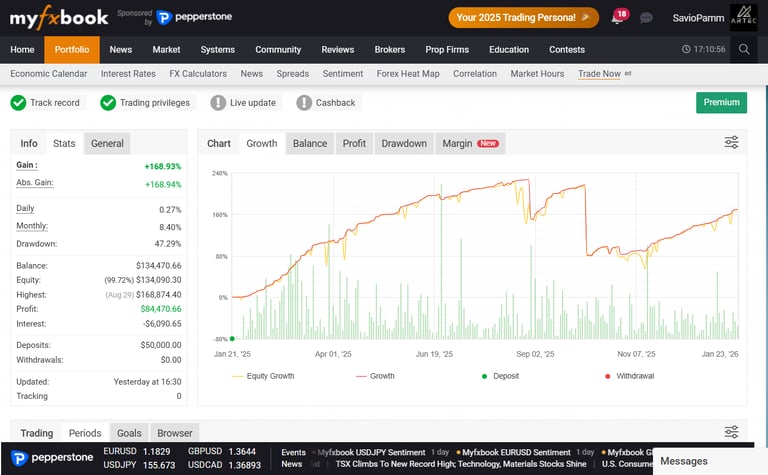Click the Live update warning icon
The image size is (768, 475).
click(218, 103)
